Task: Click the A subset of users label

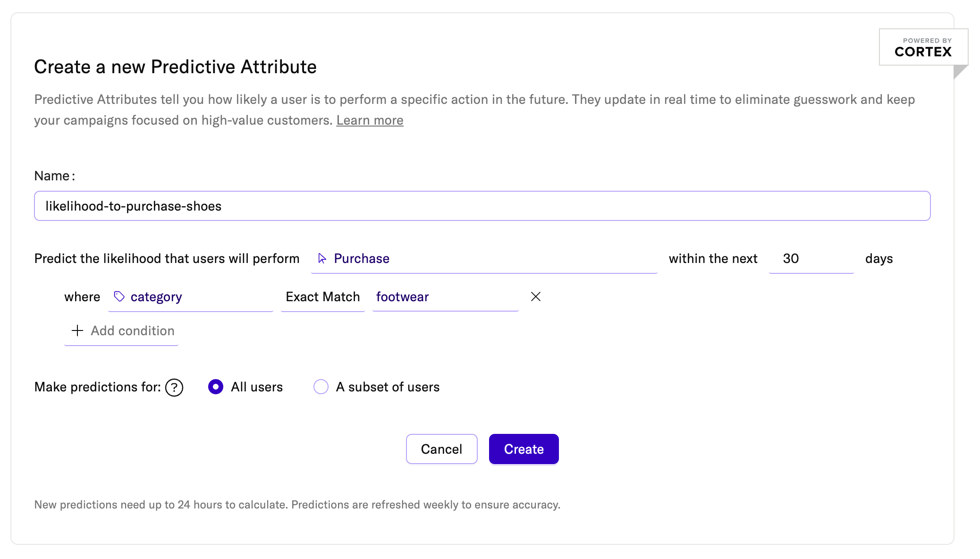Action: [x=388, y=387]
